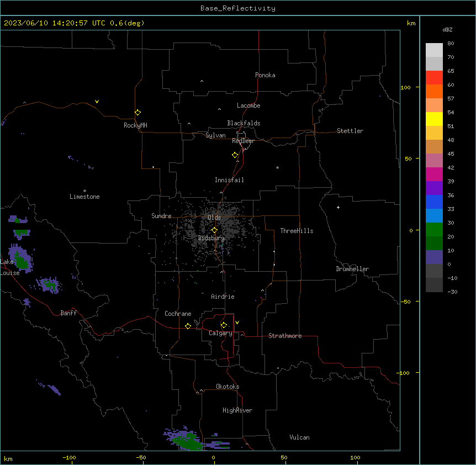Select the Strathmore label
The width and height of the screenshot is (476, 465).
click(285, 336)
